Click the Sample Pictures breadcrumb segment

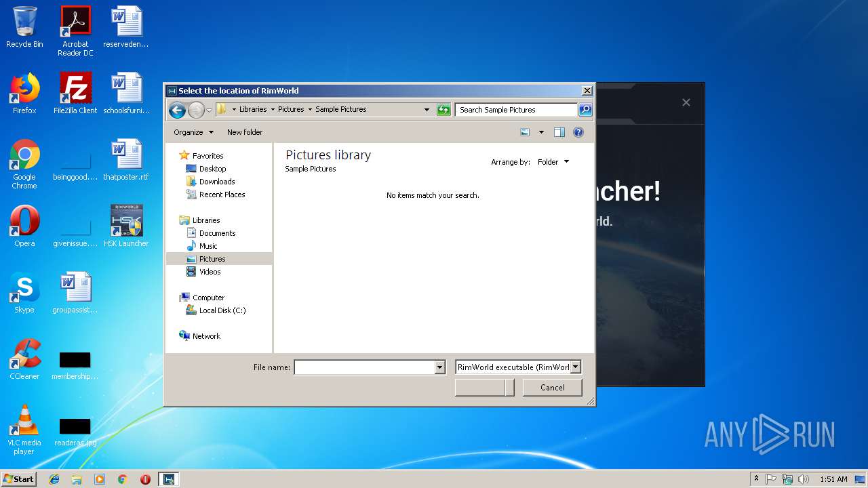pos(341,109)
